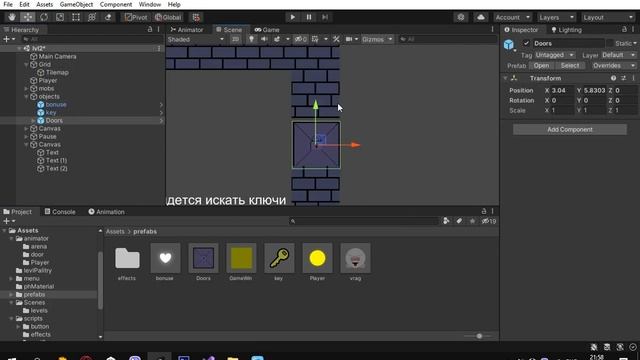Click the Add Component button
Screen dimensions: 640x360
pyautogui.click(x=570, y=129)
